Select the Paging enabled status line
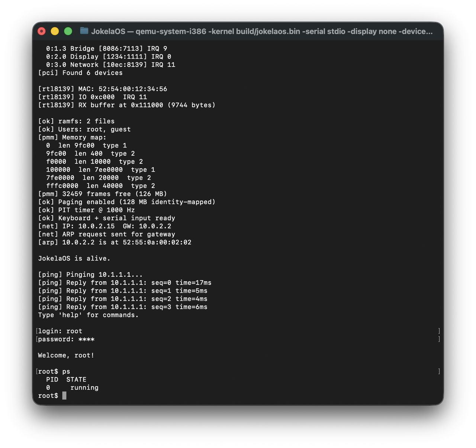This screenshot has height=448, width=476. pos(126,202)
